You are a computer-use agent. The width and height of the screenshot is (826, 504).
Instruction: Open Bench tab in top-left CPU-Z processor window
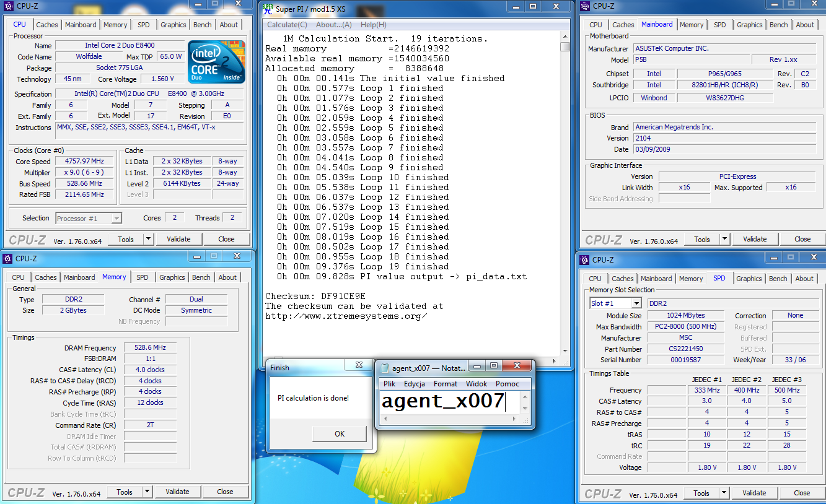coord(202,25)
